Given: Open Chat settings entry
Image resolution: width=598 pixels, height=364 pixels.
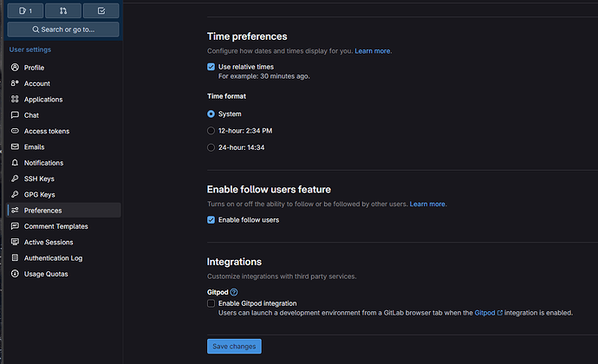Looking at the screenshot, I should coord(64,115).
